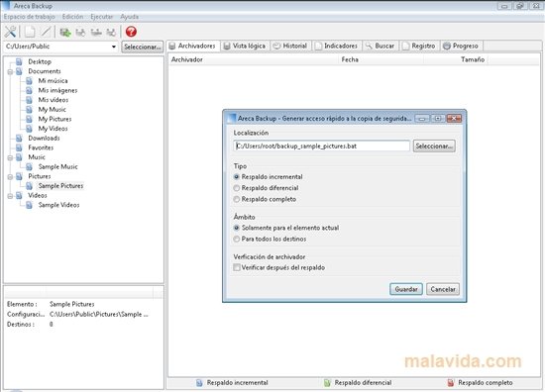This screenshot has height=392, width=545.
Task: Choose Respaldo diferencial backup type
Action: (237, 188)
